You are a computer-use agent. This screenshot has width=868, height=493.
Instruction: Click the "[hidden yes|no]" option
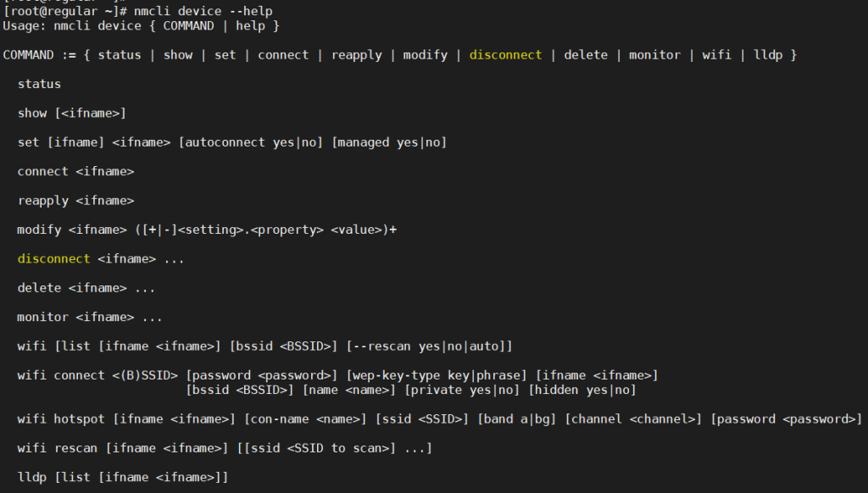(581, 390)
